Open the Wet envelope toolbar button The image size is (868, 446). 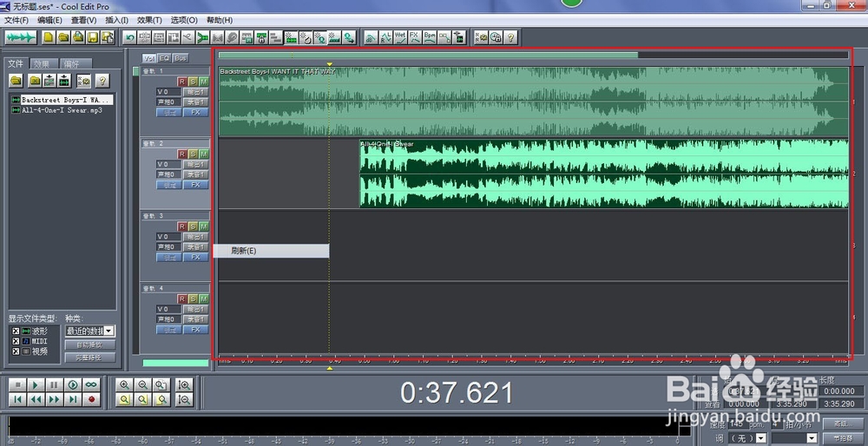point(400,37)
